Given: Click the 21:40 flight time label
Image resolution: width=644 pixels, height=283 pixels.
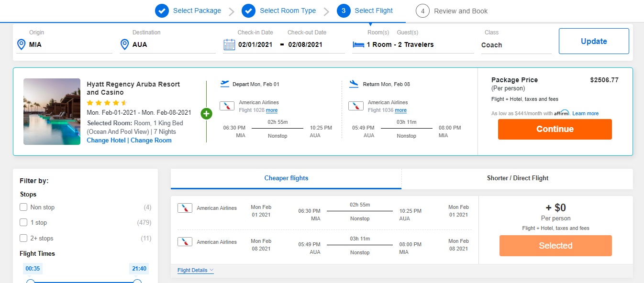Looking at the screenshot, I should (139, 268).
